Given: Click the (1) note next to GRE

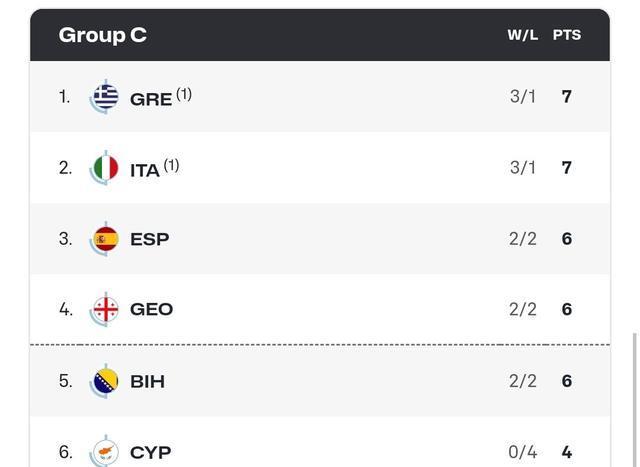Looking at the screenshot, I should click(x=184, y=94).
